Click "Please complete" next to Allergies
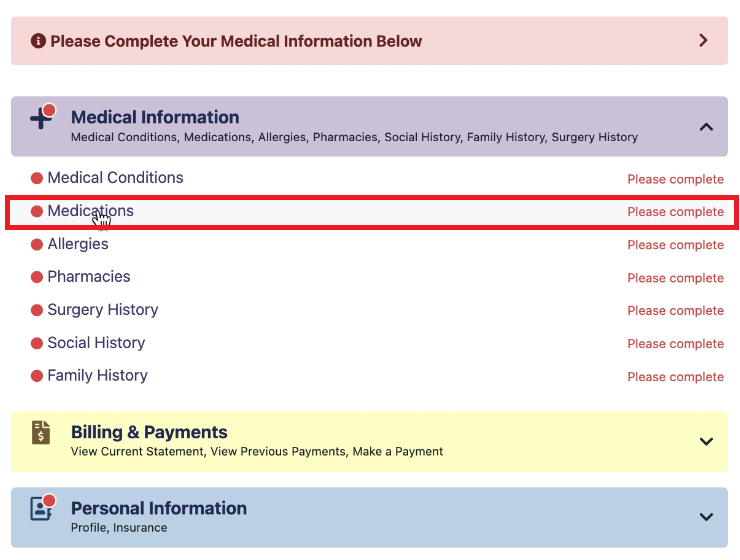 (675, 245)
